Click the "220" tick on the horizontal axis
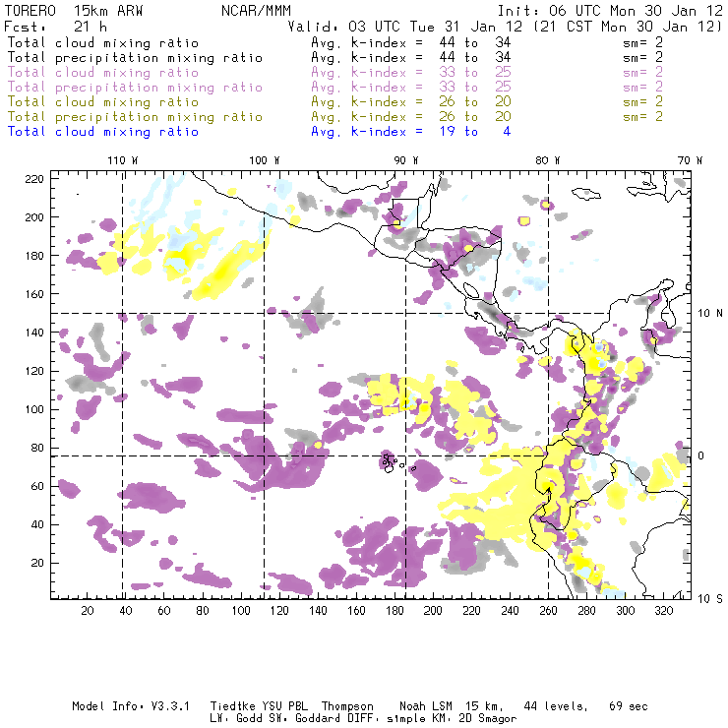The width and height of the screenshot is (728, 728). 471,611
